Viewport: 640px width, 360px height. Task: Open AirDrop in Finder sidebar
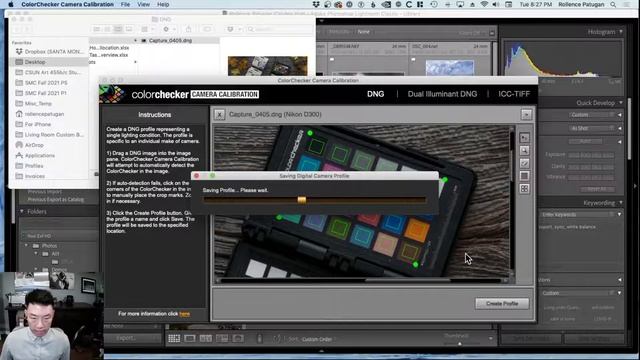33,145
